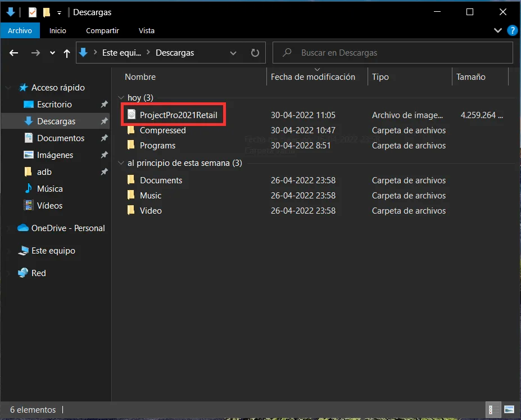Click the download arrow icon in address bar
521x420 pixels.
click(x=83, y=52)
